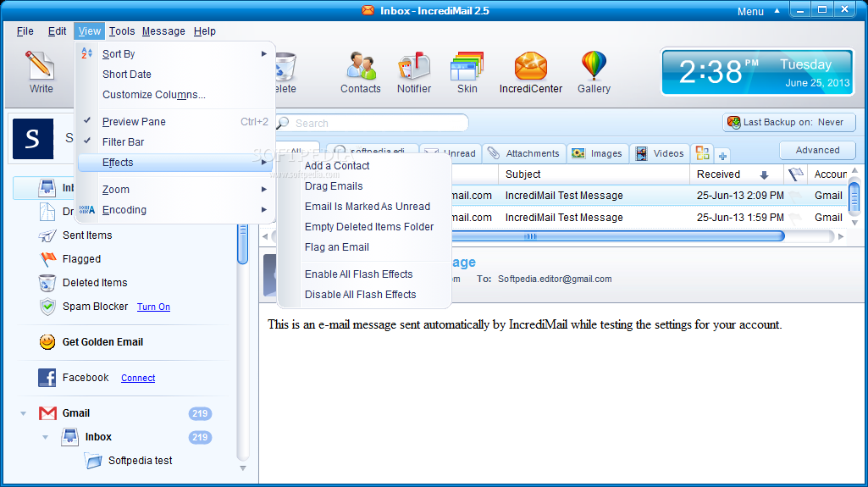Click the Sent Items folder icon

click(x=47, y=235)
